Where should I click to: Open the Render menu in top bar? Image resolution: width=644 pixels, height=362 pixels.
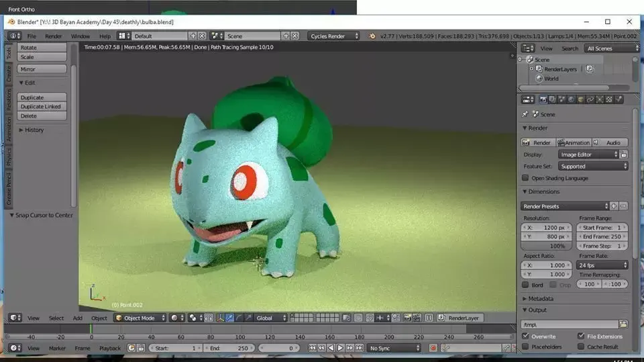54,36
